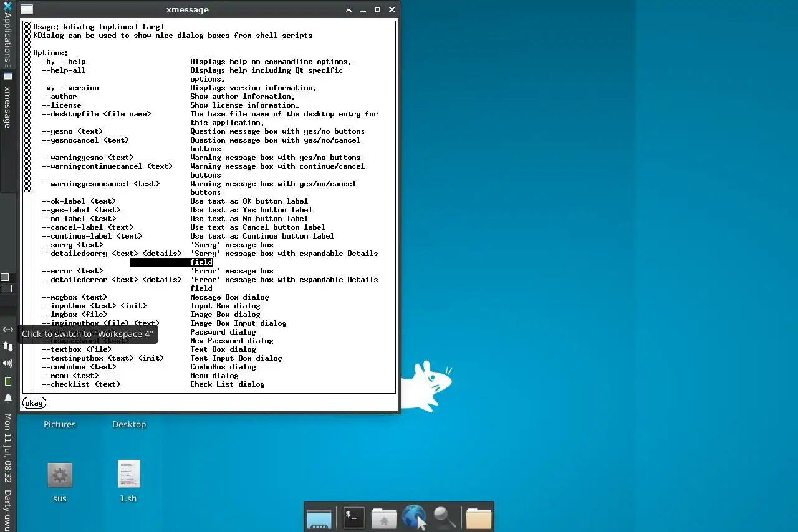
Task: Click the "--textinputbox <text> <init>" option text
Action: (103, 358)
